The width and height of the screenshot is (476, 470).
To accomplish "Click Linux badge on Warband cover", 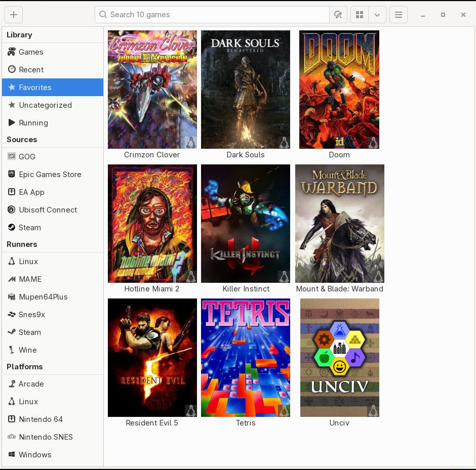I will tap(379, 277).
